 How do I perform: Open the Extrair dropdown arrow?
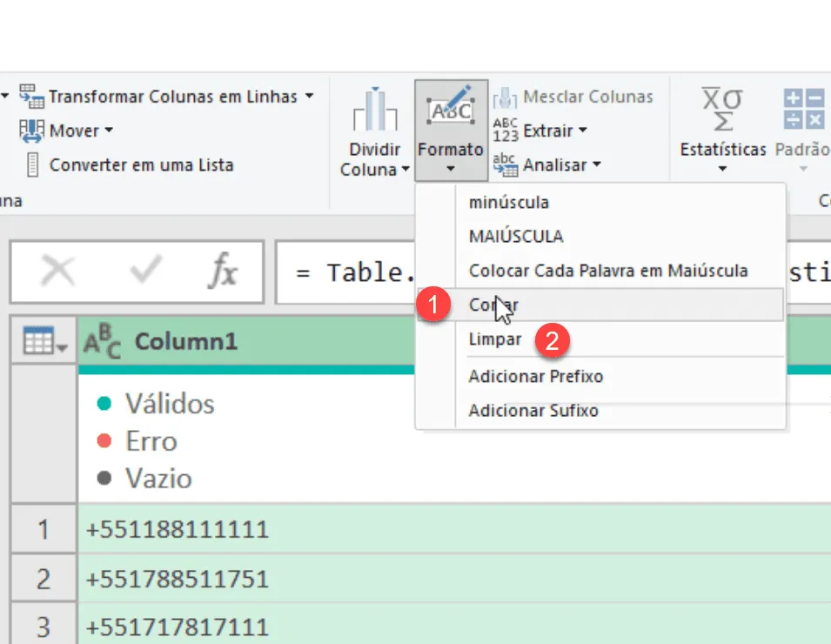tap(582, 130)
